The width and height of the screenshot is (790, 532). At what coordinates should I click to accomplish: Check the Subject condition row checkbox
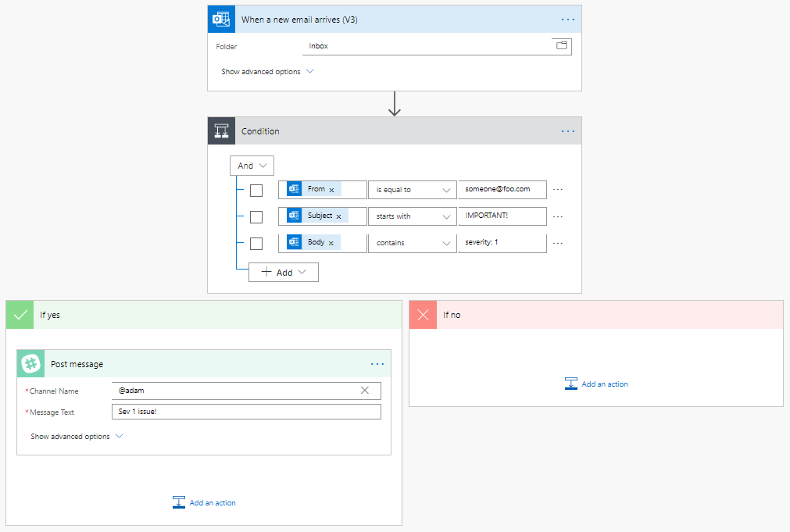pos(256,216)
